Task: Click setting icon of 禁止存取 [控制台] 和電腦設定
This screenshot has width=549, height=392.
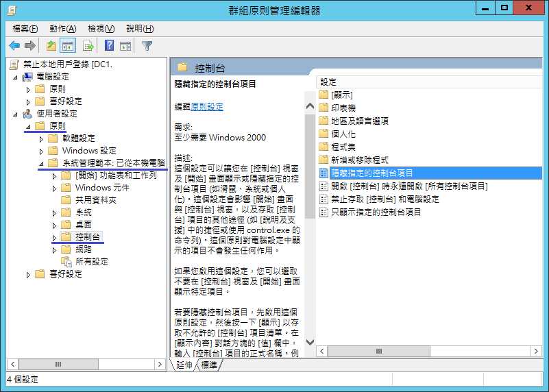Action: click(x=324, y=199)
